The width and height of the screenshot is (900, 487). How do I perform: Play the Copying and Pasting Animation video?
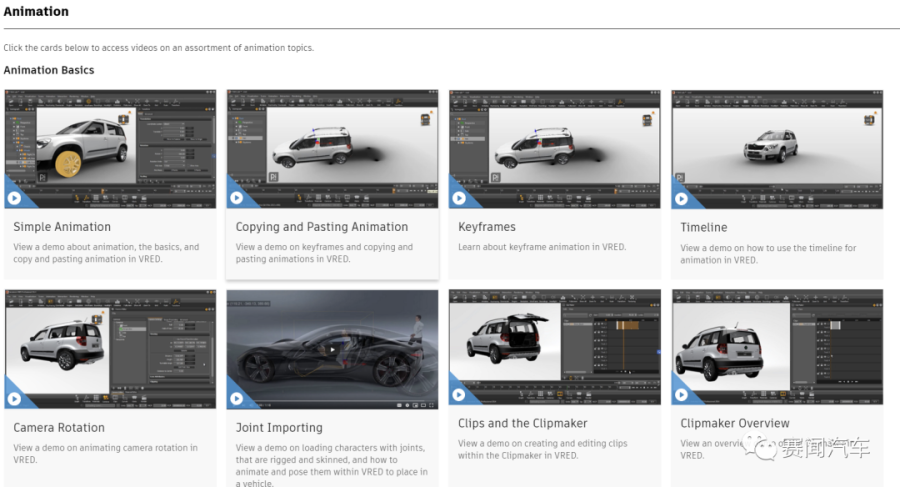(237, 197)
